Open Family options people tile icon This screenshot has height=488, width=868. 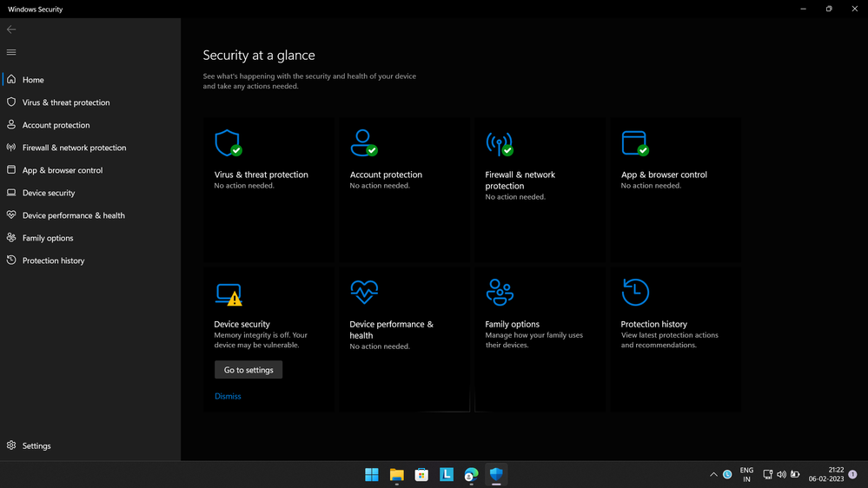500,292
